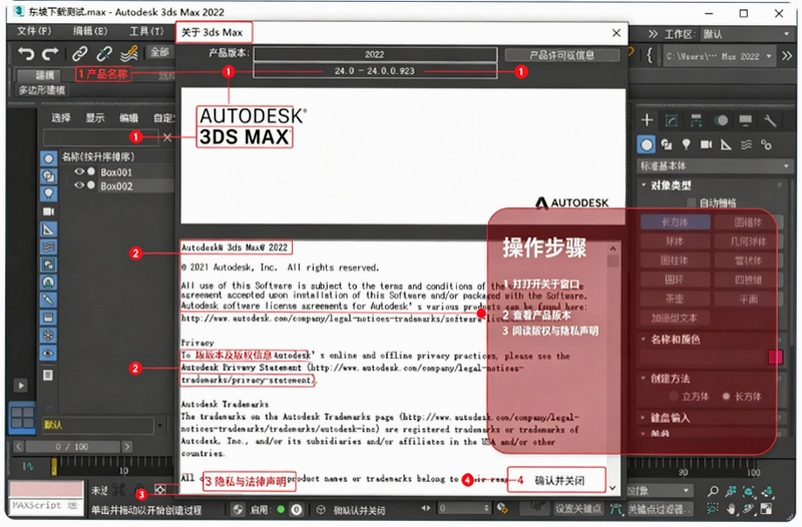Viewport: 802px width, 527px height.
Task: Open viewport layout tabs grid icon
Action: coord(22,417)
